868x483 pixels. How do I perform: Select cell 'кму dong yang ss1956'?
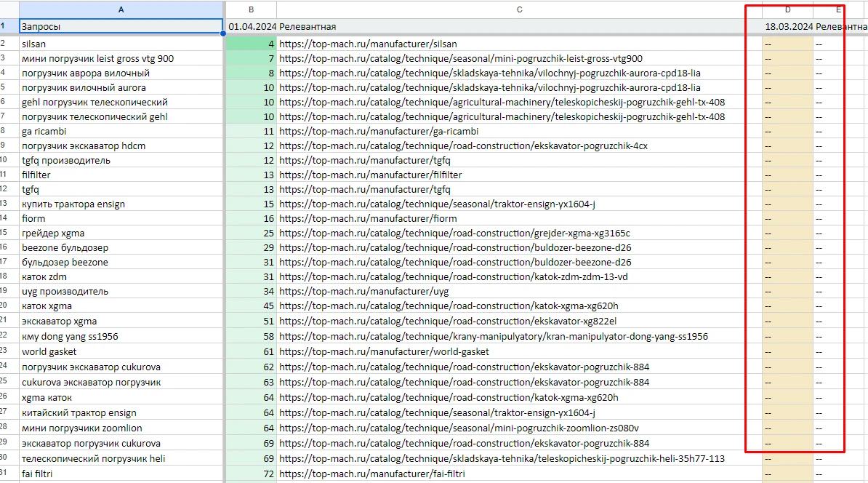121,336
